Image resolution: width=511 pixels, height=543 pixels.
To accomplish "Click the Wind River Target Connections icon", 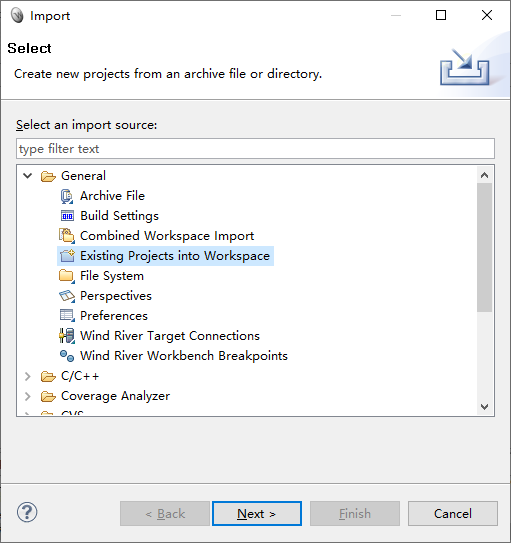I will tap(67, 336).
